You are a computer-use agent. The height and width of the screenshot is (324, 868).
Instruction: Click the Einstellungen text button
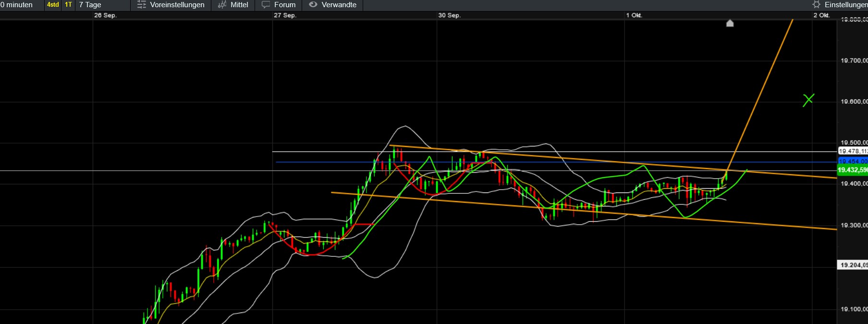[845, 5]
